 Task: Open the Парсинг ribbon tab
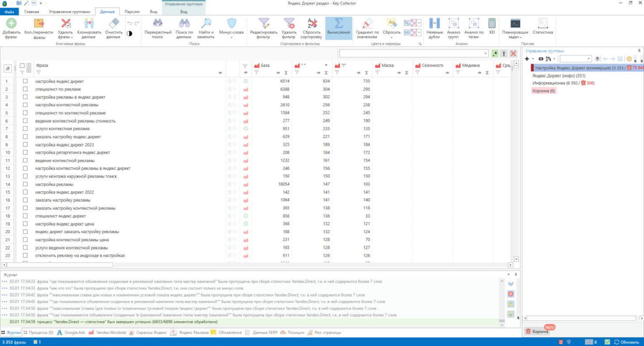pos(132,12)
